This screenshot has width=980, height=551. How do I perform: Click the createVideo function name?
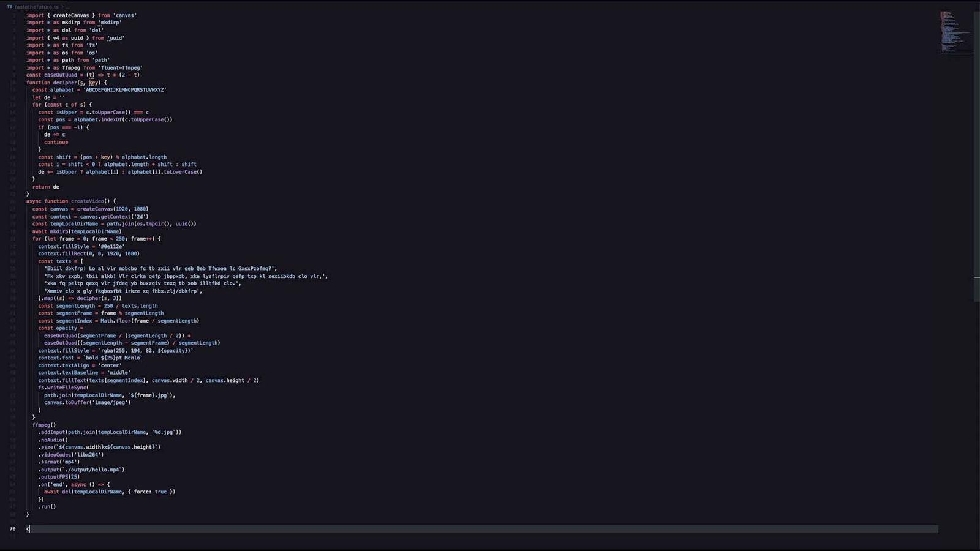pos(88,201)
